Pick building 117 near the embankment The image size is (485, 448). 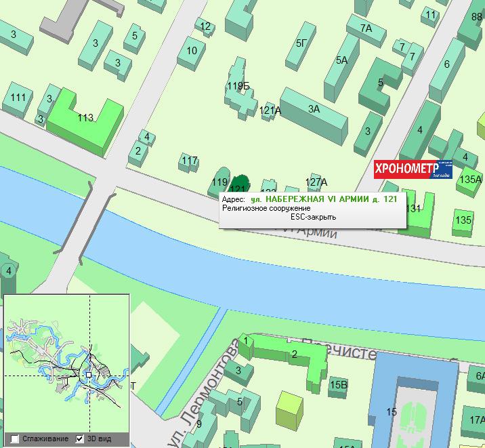(190, 161)
